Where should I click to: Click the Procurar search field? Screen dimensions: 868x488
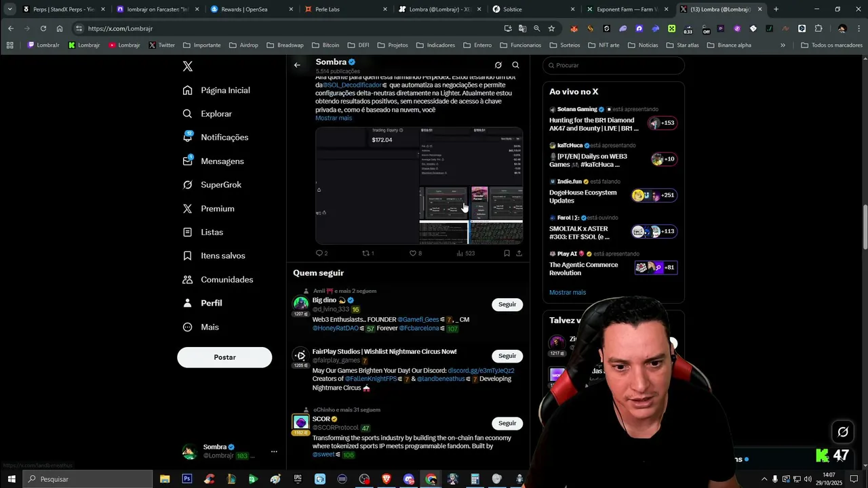[x=614, y=66]
